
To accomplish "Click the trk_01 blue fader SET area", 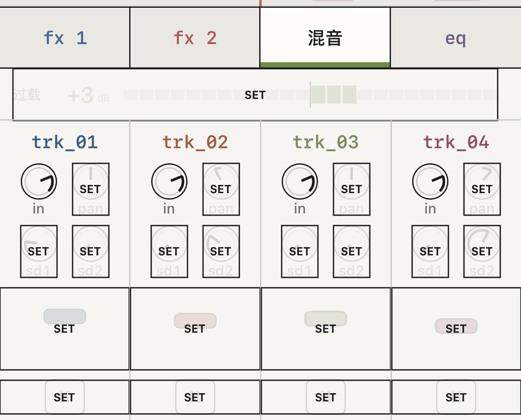I will tap(64, 329).
